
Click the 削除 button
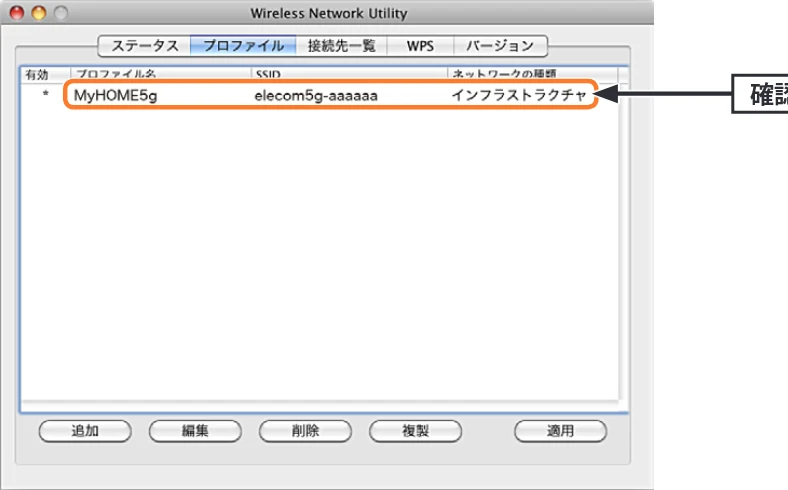coord(305,431)
